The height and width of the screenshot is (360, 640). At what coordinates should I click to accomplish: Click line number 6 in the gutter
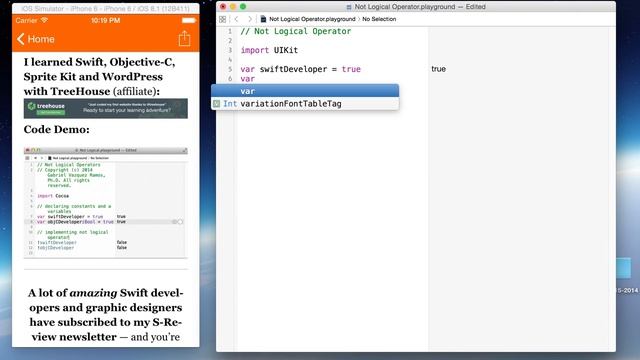coord(230,79)
